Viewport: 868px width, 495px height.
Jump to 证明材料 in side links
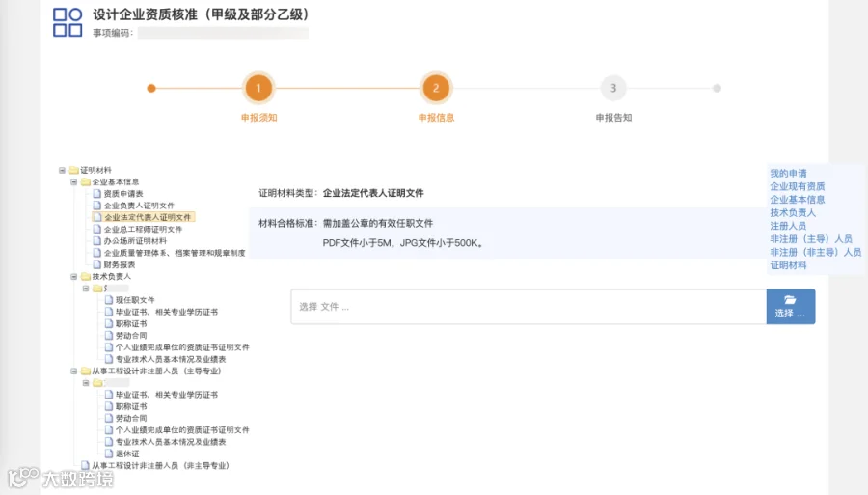pos(788,265)
